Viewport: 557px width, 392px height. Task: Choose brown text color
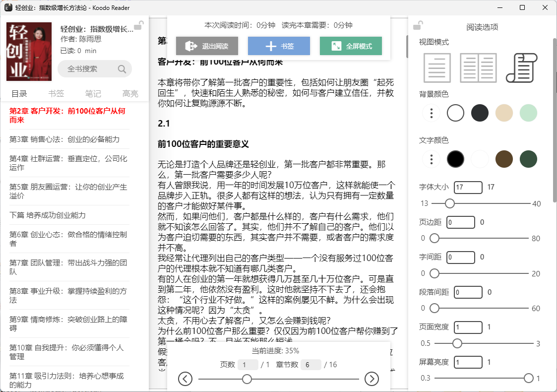504,159
